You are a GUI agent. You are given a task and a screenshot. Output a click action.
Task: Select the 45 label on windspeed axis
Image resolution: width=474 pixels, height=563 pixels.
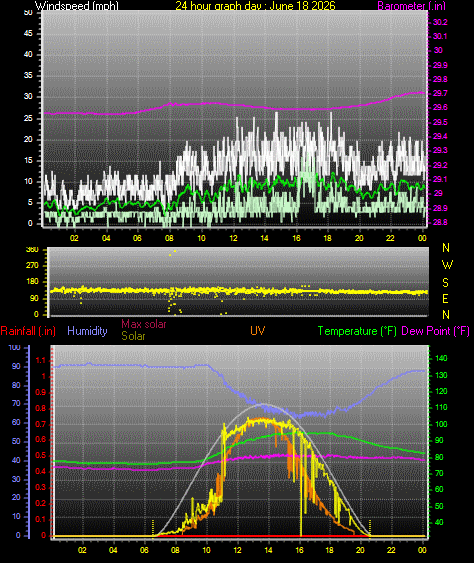pos(28,33)
